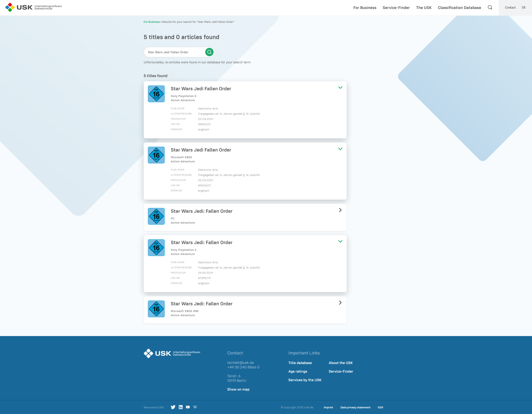Click USK number 49502/21

point(204,124)
